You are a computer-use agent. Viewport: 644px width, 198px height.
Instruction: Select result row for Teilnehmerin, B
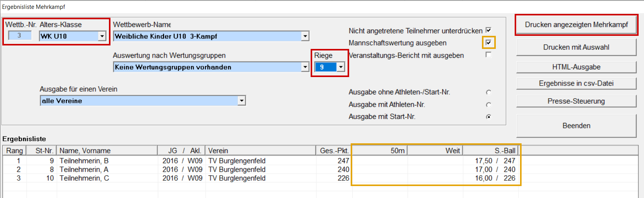(84, 161)
